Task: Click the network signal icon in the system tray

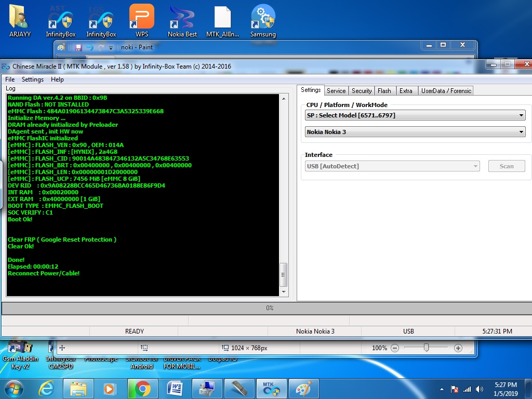Action: tap(467, 389)
